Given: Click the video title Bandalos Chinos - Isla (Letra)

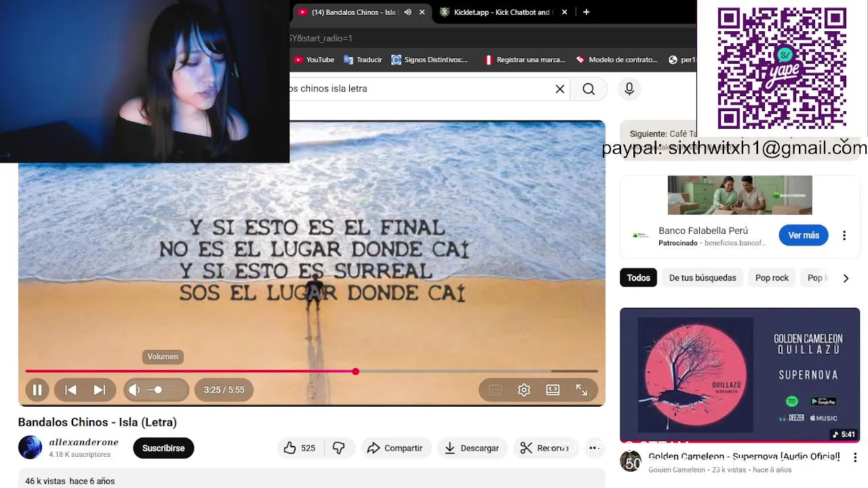Looking at the screenshot, I should [x=98, y=422].
